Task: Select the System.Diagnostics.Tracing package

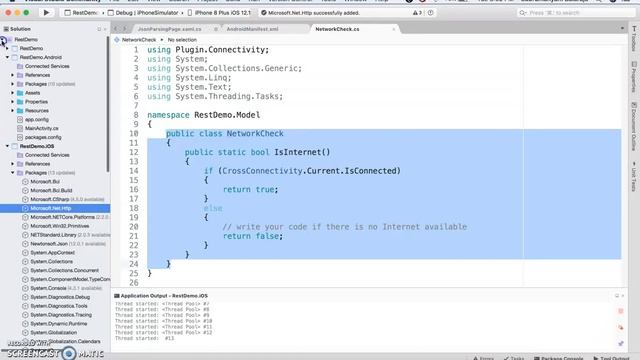Action: coord(61,315)
